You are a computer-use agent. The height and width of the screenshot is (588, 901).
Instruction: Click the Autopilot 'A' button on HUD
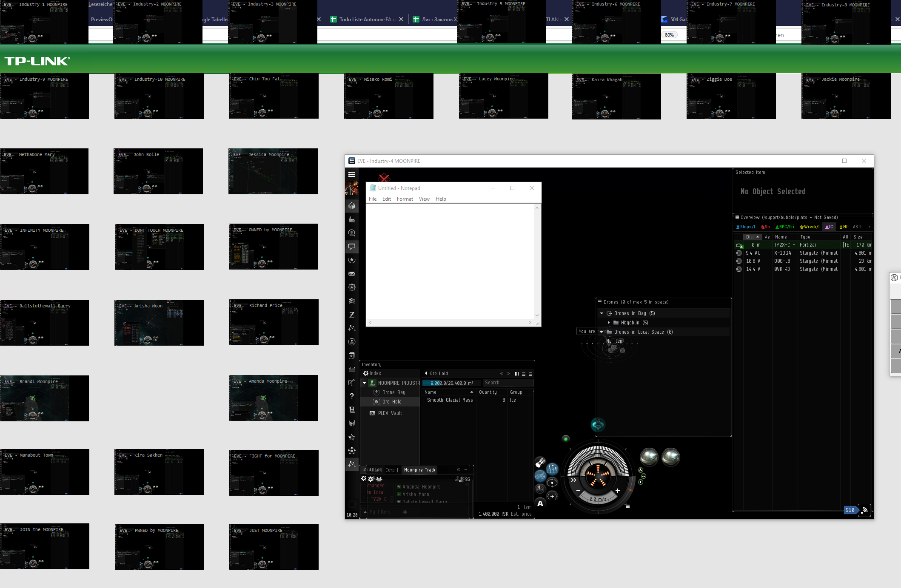click(540, 503)
